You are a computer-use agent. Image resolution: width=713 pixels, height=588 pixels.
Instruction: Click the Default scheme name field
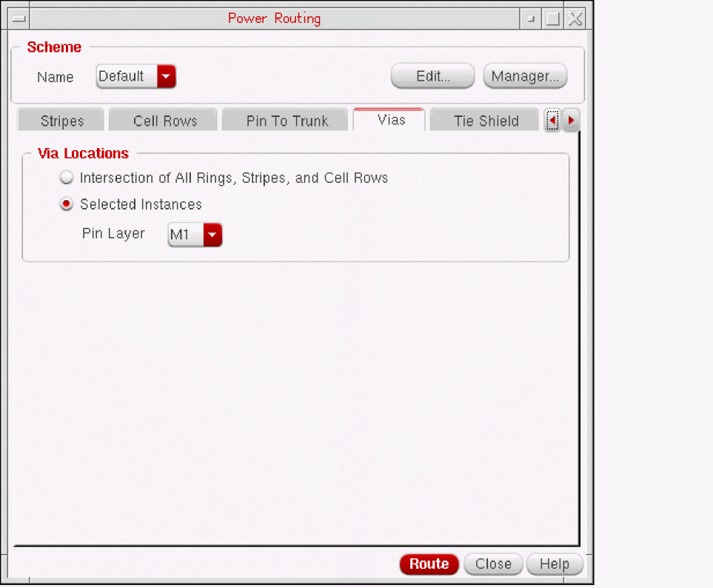point(127,76)
